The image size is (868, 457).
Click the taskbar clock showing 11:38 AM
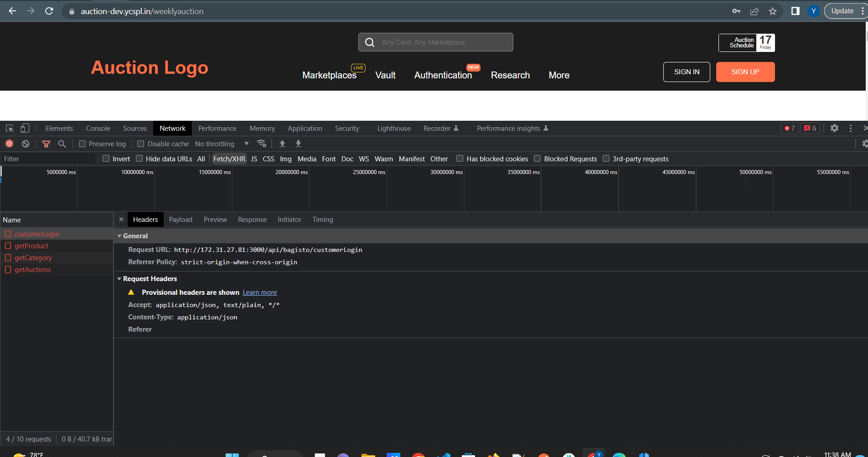pos(837,454)
